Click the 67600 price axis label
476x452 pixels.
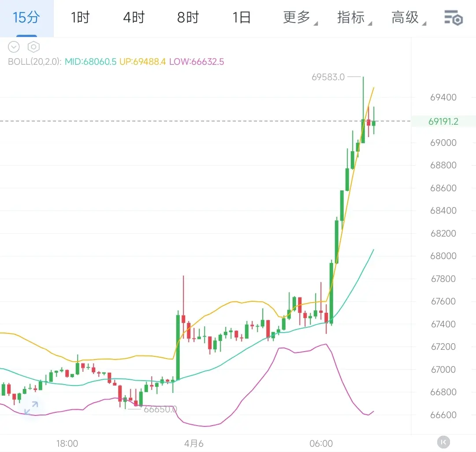(x=443, y=301)
